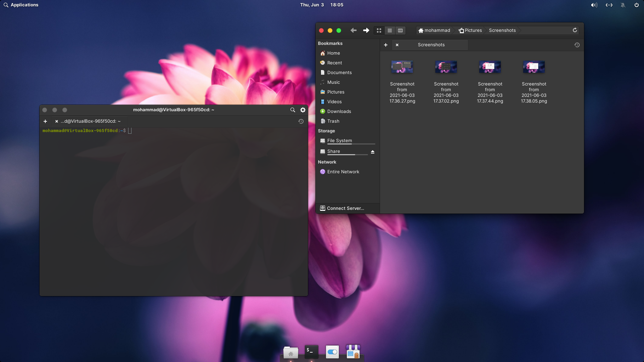Open file manager closed tabs history
This screenshot has width=644, height=362.
pos(577,45)
